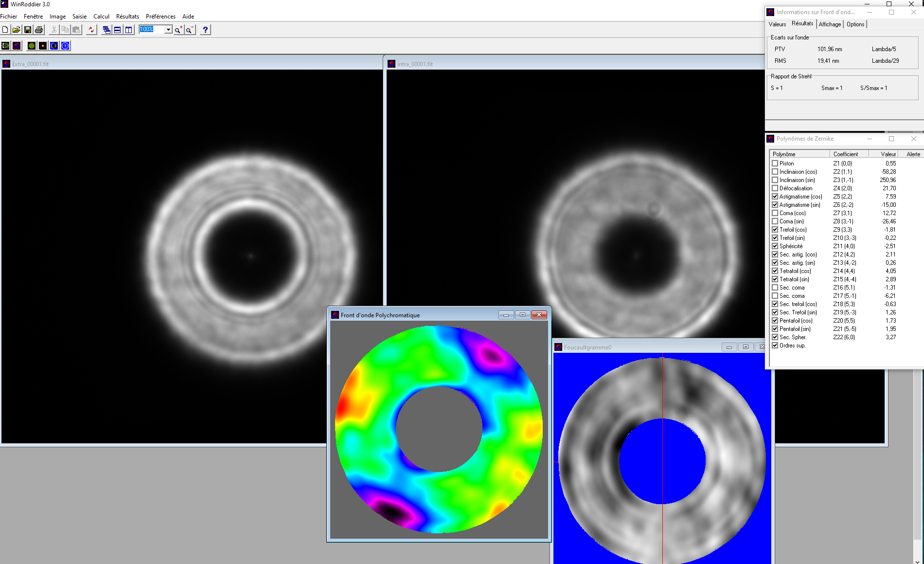Select the intra_00001.fit window title bar

(x=575, y=64)
